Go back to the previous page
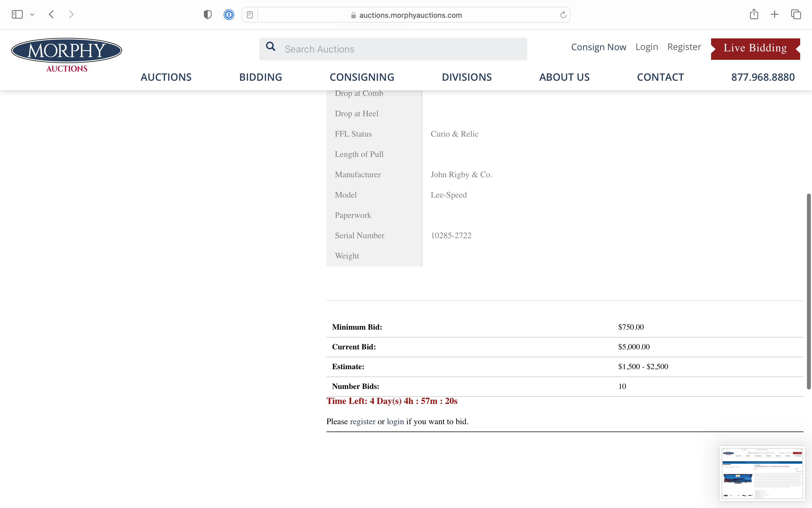The height and width of the screenshot is (508, 812). tap(51, 14)
